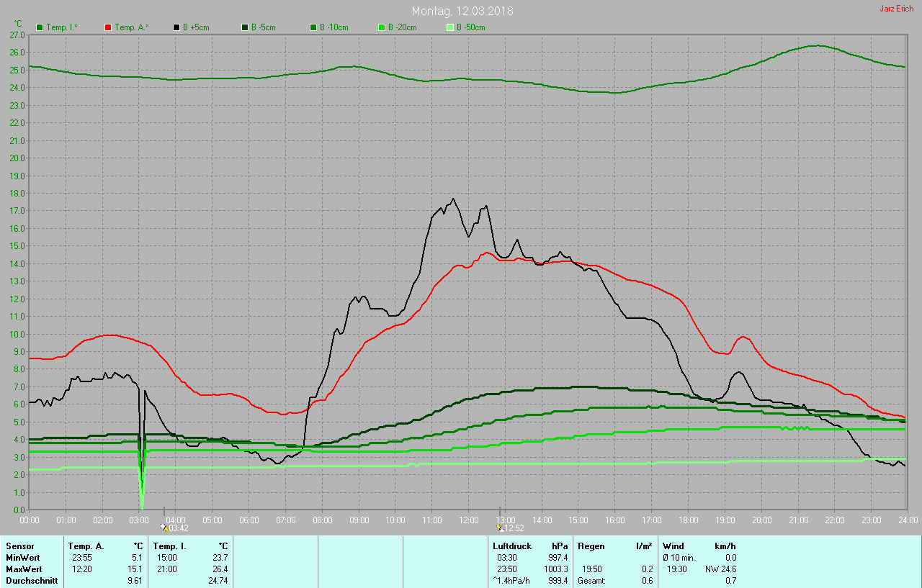Click the 'Wind' column header
The height and width of the screenshot is (588, 922).
673,546
